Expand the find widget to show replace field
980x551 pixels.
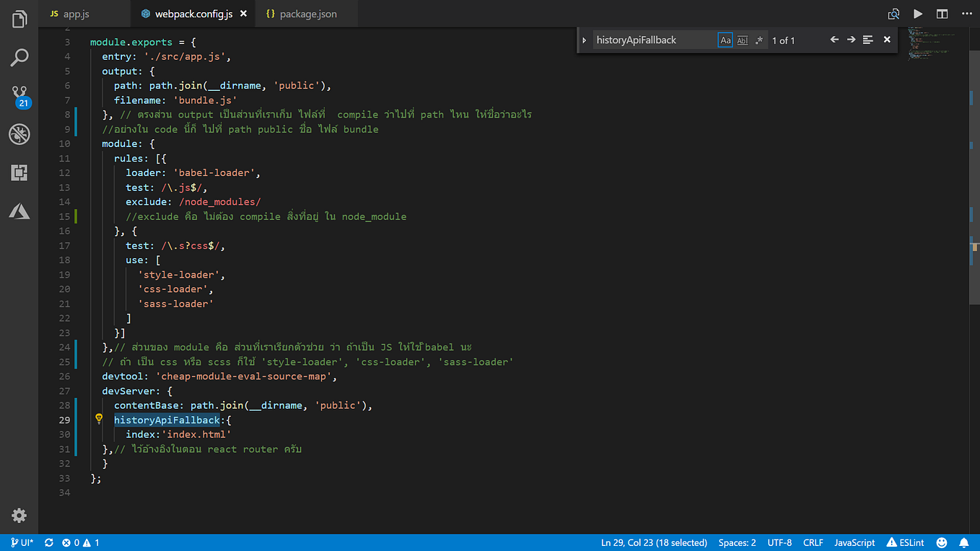click(584, 40)
